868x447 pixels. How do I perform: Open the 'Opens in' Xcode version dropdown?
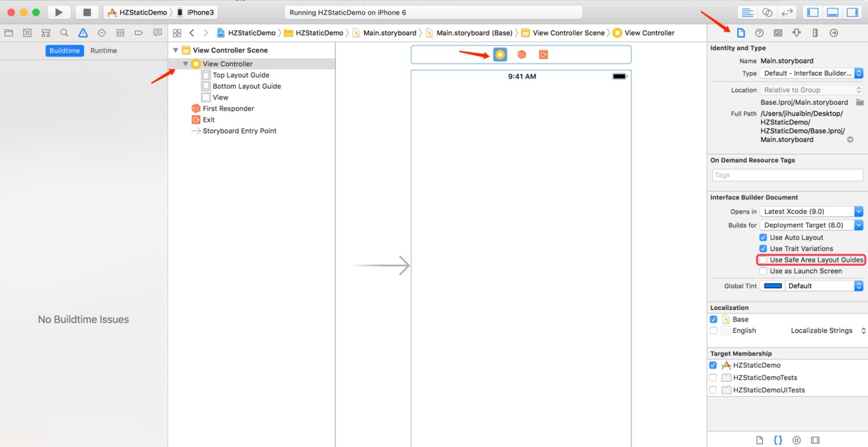click(812, 211)
